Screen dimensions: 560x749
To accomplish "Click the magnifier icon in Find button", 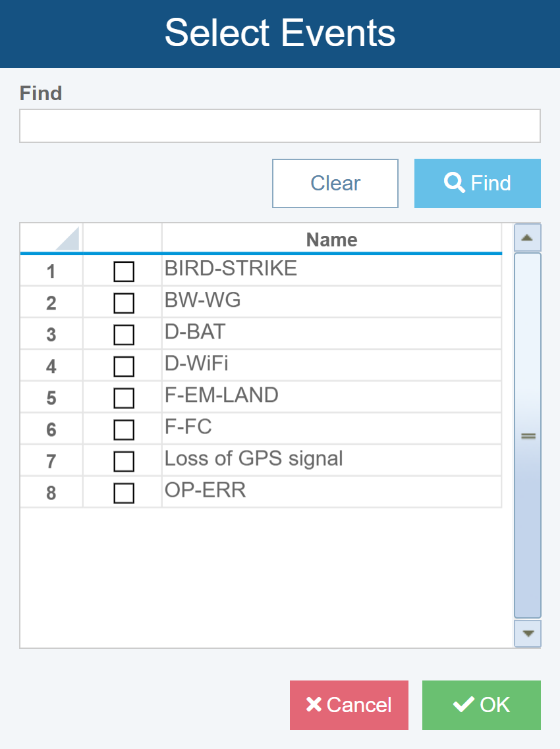I will coord(455,182).
